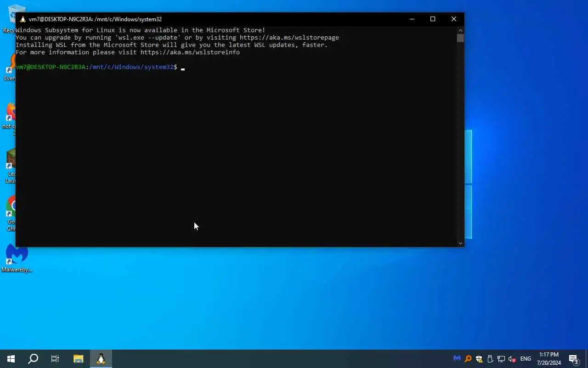588x368 pixels.
Task: Click the https://aka.ms/wslstorepage URL text
Action: (x=289, y=38)
